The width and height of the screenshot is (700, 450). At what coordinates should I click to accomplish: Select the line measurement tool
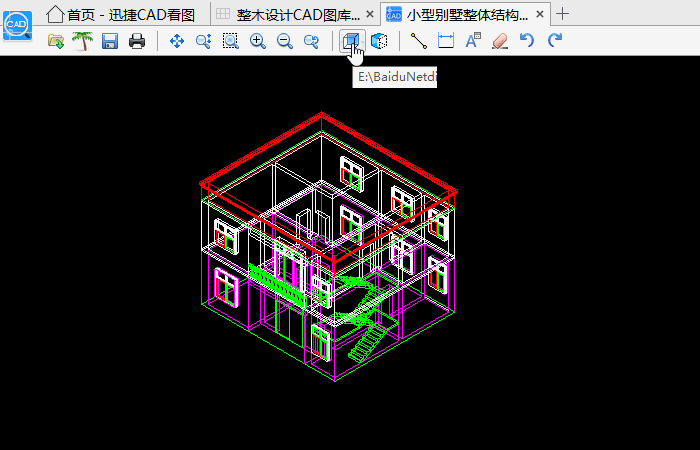coord(419,41)
